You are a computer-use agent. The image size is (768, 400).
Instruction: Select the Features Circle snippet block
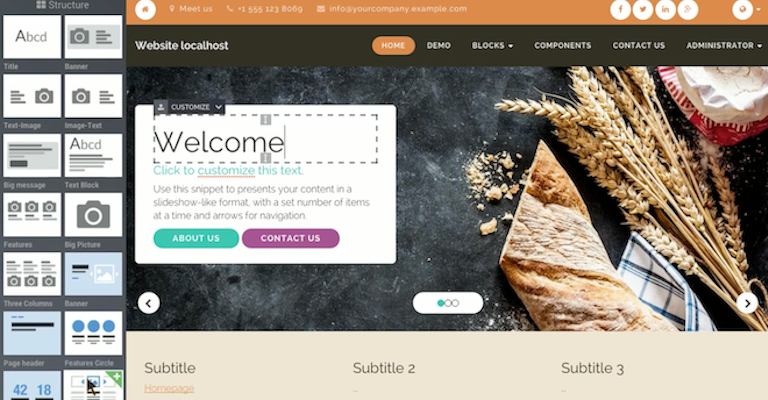pyautogui.click(x=93, y=333)
